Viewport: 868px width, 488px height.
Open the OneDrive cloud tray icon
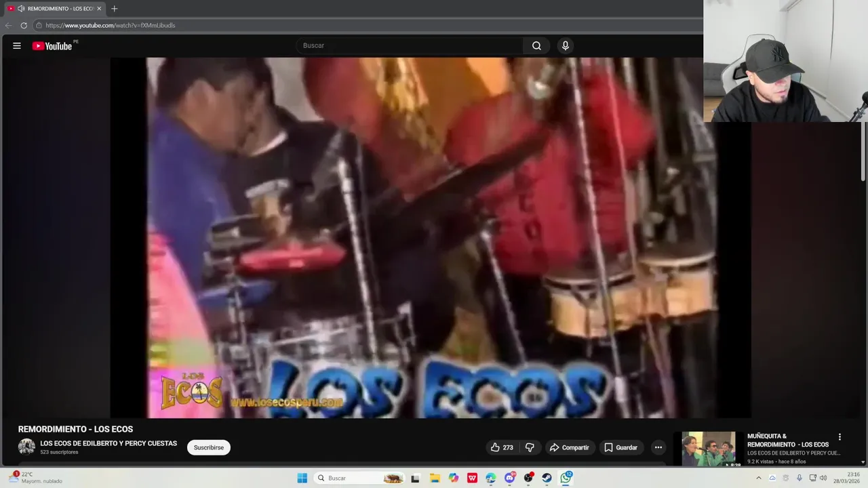coord(772,478)
